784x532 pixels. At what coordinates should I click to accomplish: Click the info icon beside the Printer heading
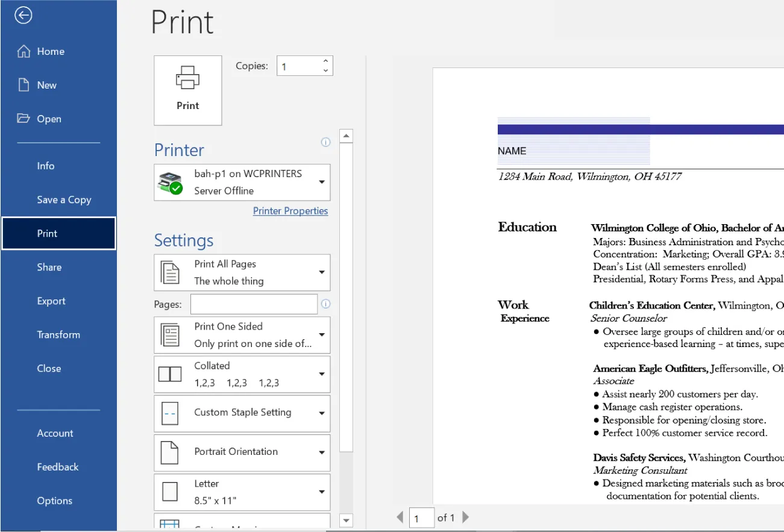point(325,142)
